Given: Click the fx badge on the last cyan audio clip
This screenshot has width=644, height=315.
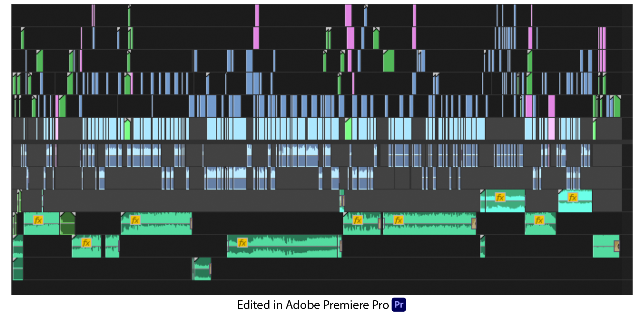Looking at the screenshot, I should pyautogui.click(x=573, y=197).
